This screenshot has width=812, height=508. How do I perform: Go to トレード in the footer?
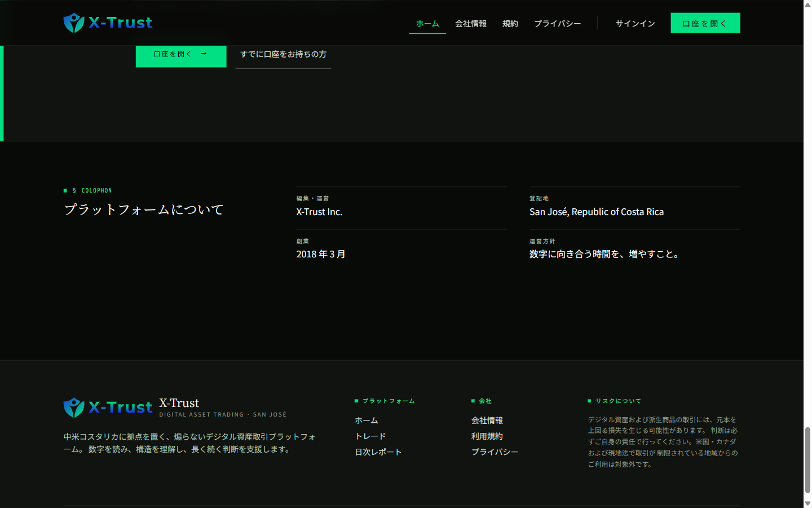[370, 436]
